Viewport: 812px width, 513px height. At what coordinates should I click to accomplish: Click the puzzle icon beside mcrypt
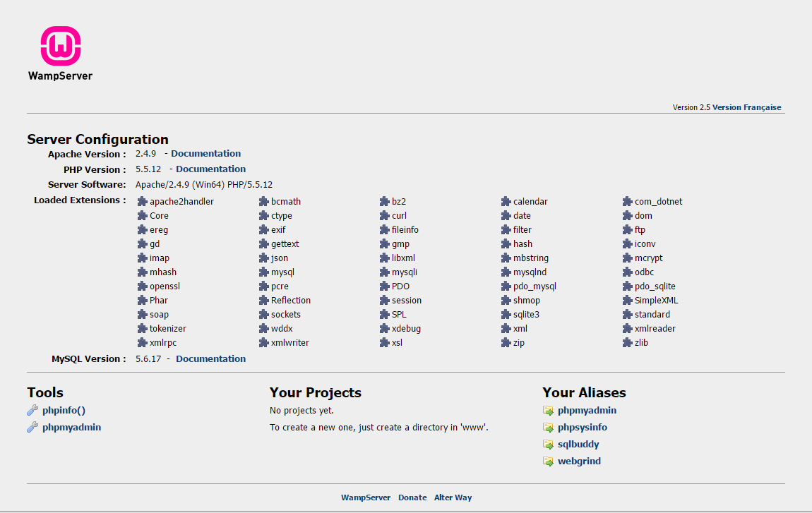(627, 258)
